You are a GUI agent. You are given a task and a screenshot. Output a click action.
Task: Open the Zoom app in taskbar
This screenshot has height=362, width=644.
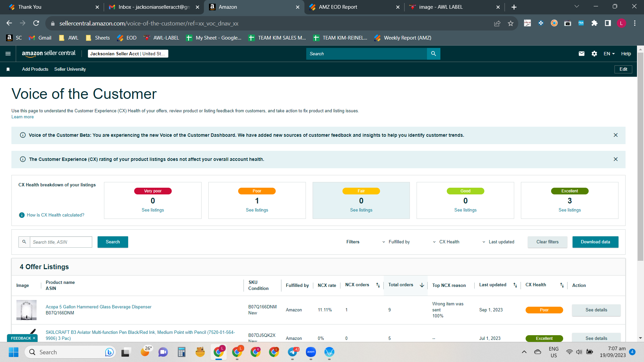coord(311,352)
